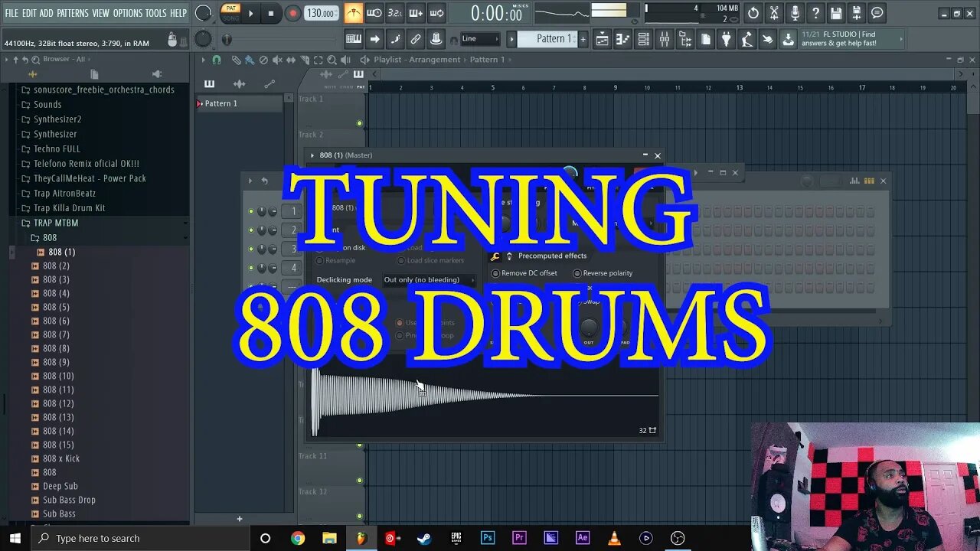Viewport: 980px width, 551px height.
Task: Open the content library download icon
Action: (788, 39)
